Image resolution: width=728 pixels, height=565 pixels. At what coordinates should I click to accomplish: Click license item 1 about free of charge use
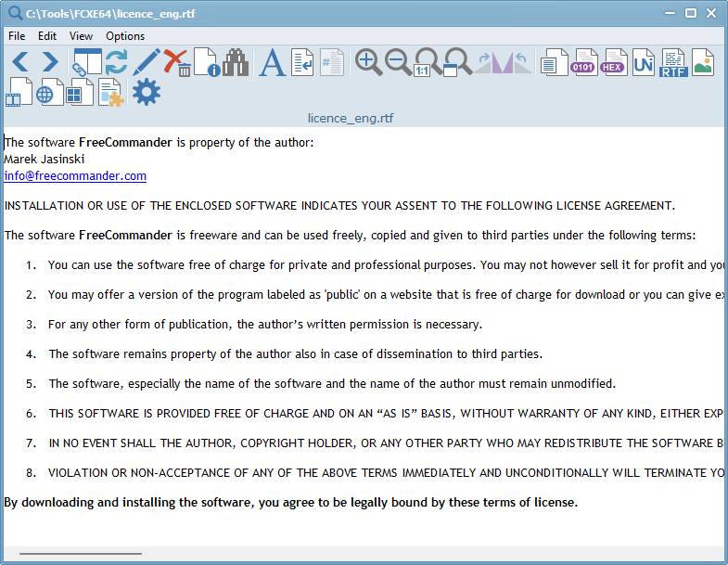[386, 264]
